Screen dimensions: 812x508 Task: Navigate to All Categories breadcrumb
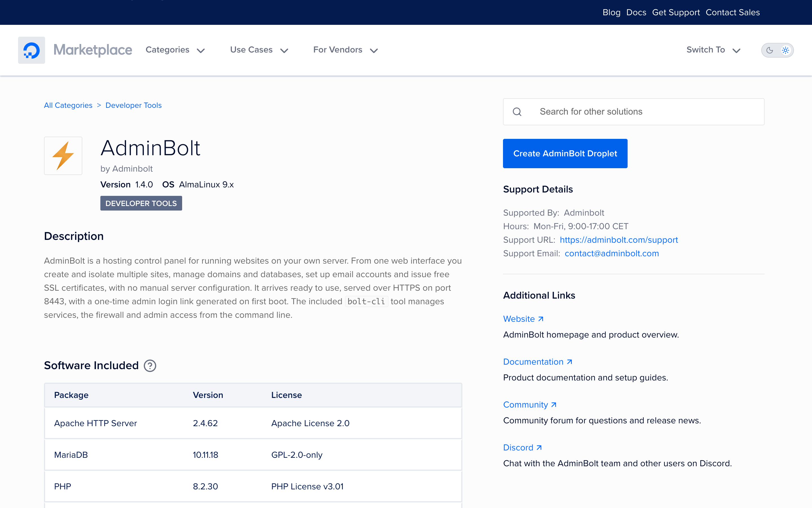(x=68, y=106)
